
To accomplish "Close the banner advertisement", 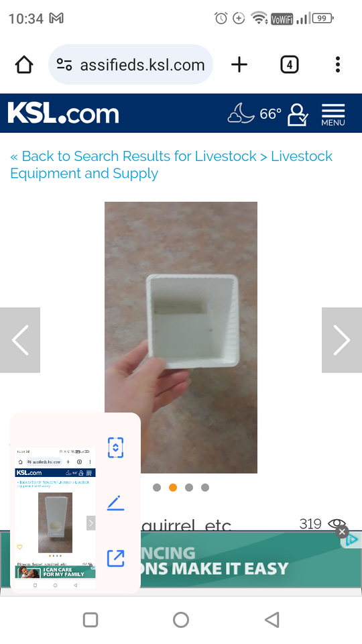I will pos(342,532).
